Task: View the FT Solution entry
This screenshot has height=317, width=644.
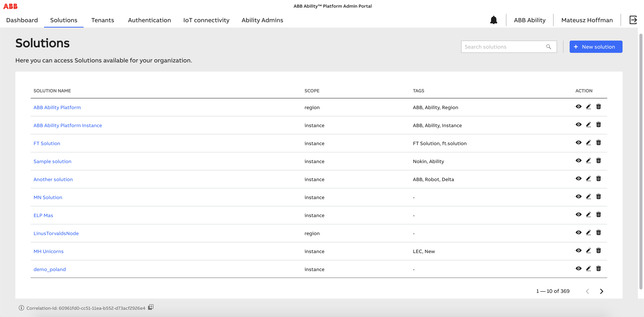Action: pyautogui.click(x=578, y=143)
